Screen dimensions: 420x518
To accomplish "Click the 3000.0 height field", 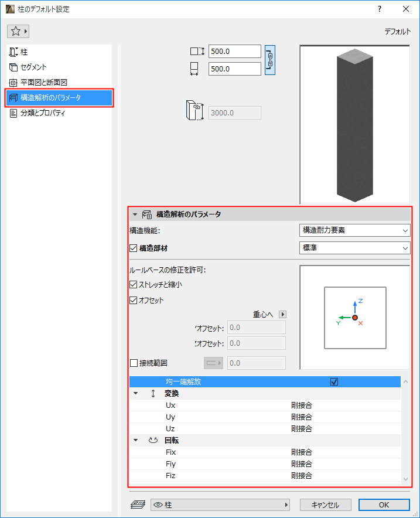I will pos(235,113).
